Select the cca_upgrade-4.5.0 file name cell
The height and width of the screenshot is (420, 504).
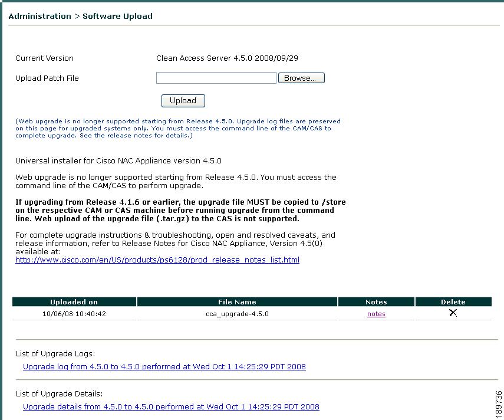pos(237,314)
